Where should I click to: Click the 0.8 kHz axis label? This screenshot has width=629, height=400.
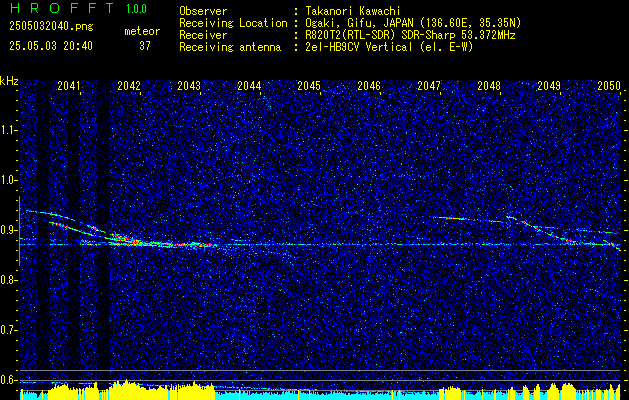(x=8, y=280)
